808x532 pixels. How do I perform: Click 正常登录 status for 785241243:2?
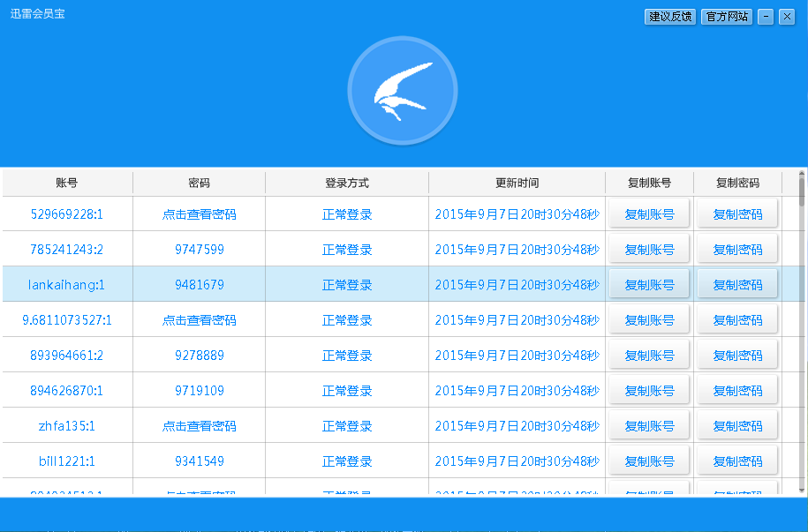pos(346,248)
